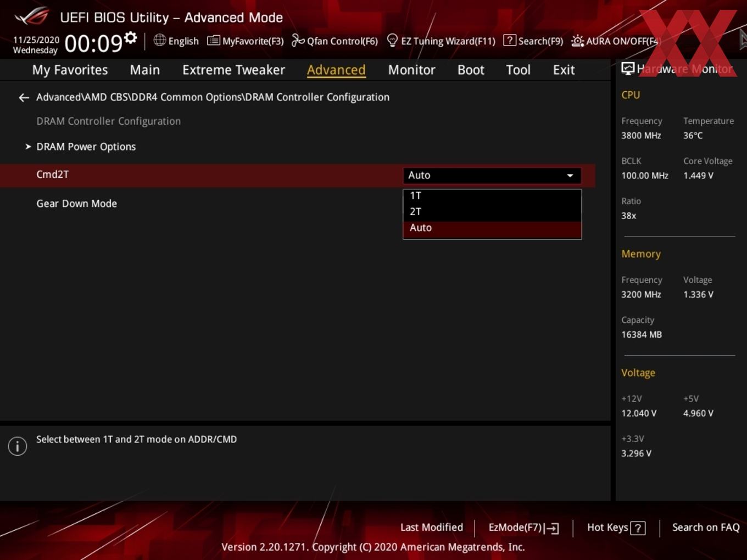Click Memory Voltage value 1.336 V
Screen dimensions: 747x560
coord(698,295)
